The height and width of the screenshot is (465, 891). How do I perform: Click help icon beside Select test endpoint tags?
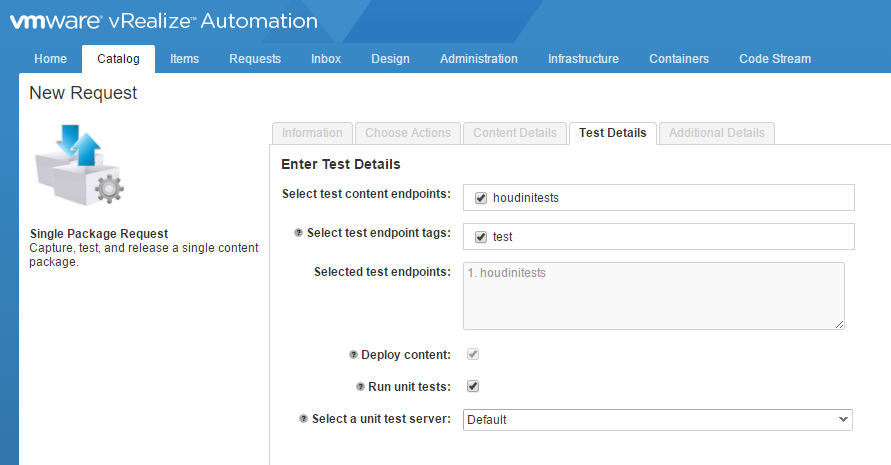point(298,233)
